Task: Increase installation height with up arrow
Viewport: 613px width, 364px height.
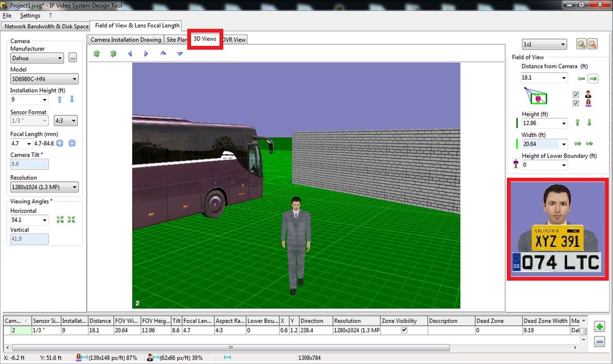Action: point(60,100)
